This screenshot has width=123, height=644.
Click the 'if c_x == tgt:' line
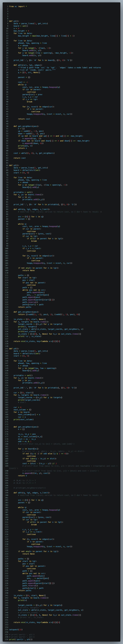click(x=30, y=99)
